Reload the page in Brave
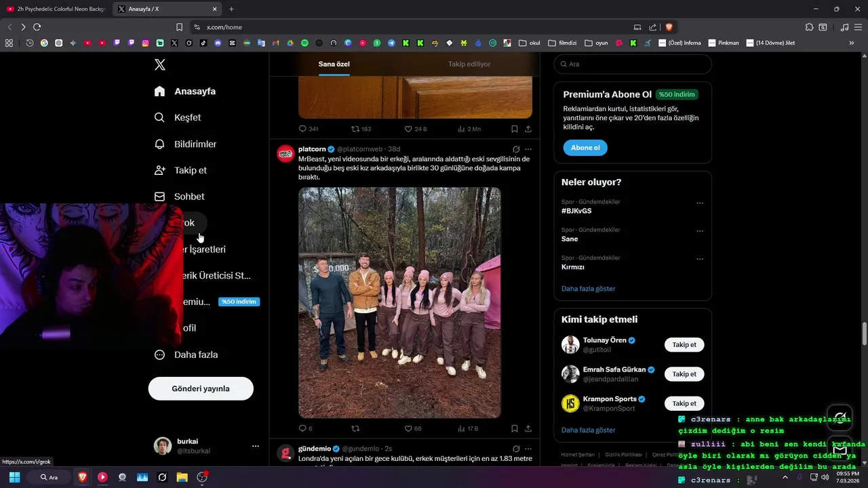 [x=37, y=27]
